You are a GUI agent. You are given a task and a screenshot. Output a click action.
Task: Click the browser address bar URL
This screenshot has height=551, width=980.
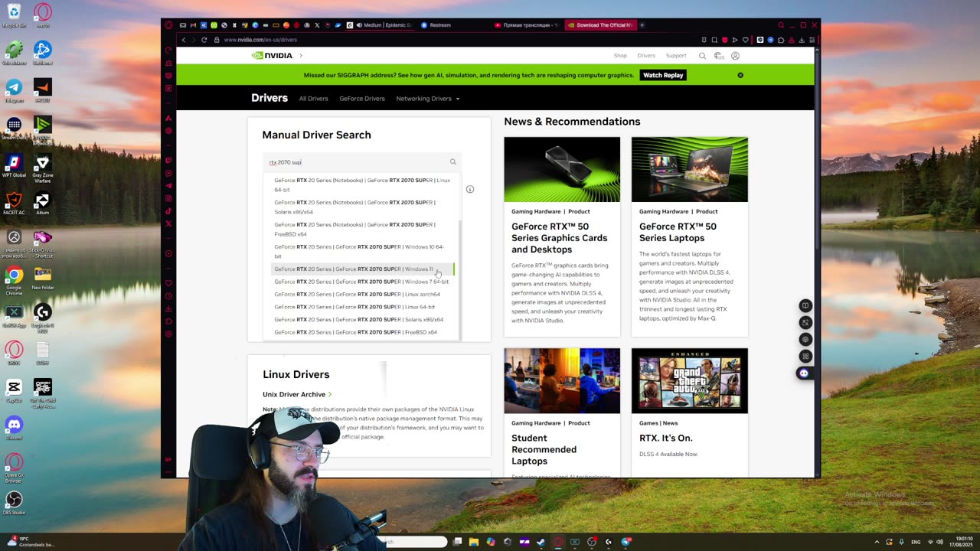point(260,40)
